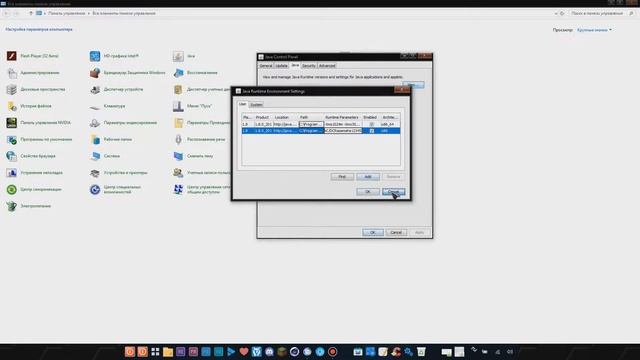Open Клавиатура item

coord(107,106)
